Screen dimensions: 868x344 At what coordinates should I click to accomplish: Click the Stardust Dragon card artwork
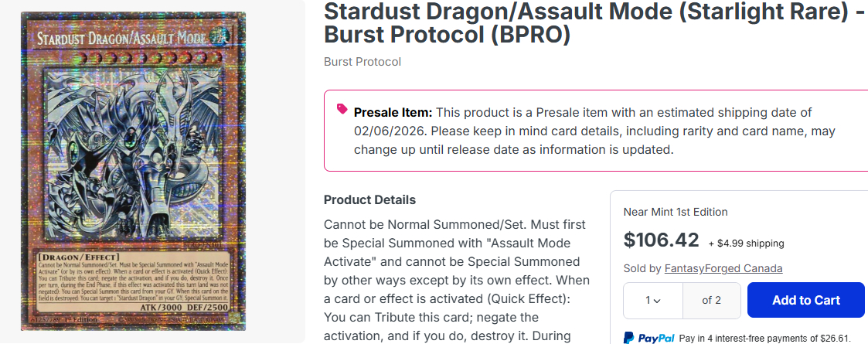coord(133,155)
